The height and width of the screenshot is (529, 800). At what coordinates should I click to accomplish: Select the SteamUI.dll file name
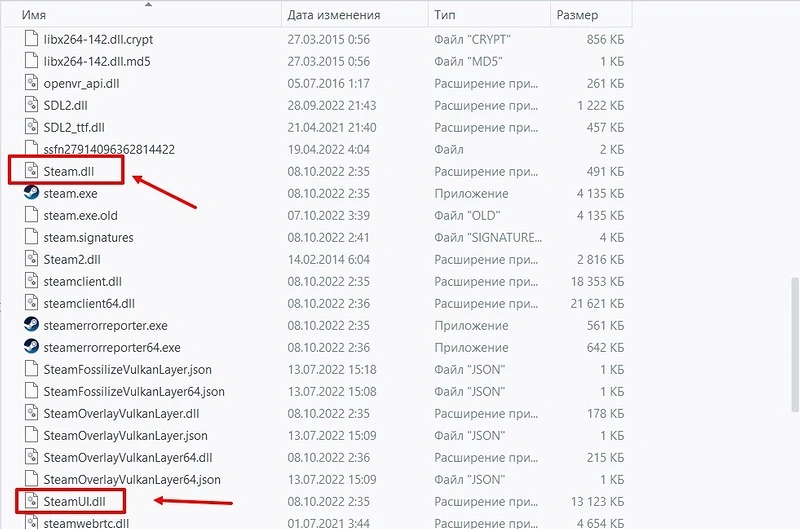pyautogui.click(x=74, y=501)
